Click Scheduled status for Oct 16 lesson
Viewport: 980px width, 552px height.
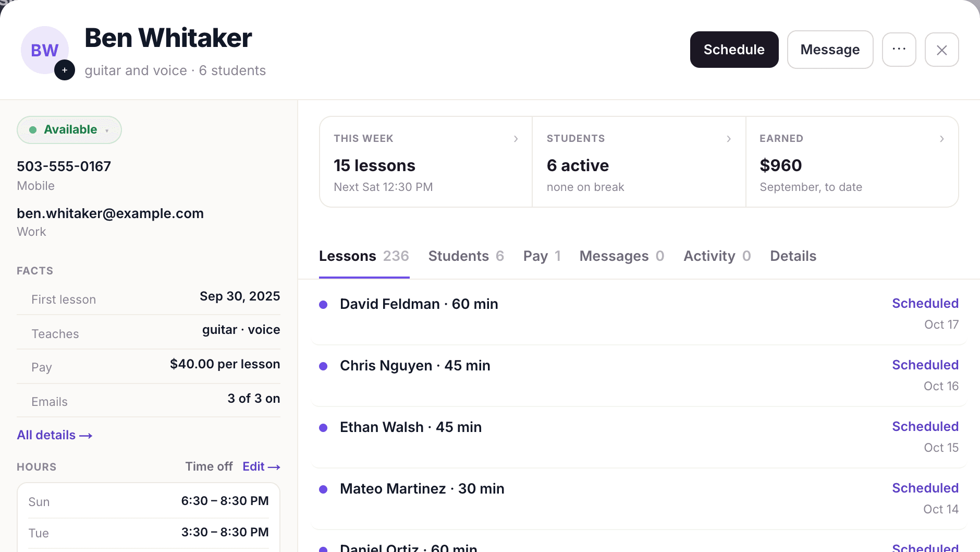(x=925, y=365)
